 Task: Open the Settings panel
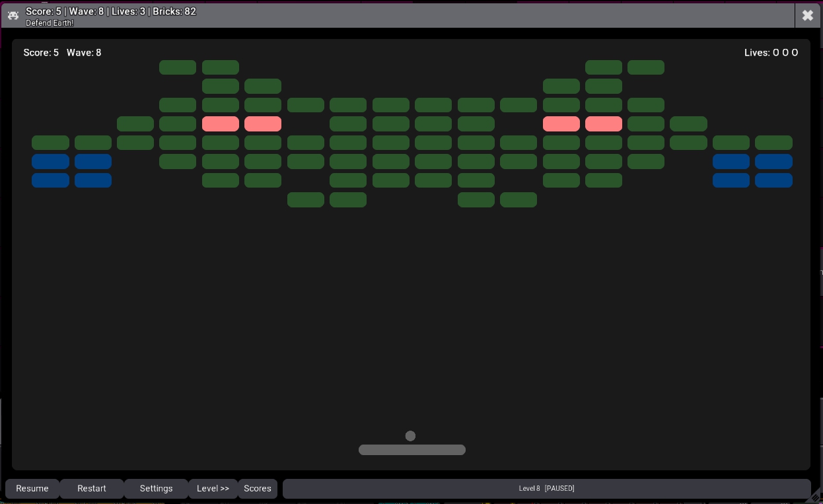coord(156,489)
